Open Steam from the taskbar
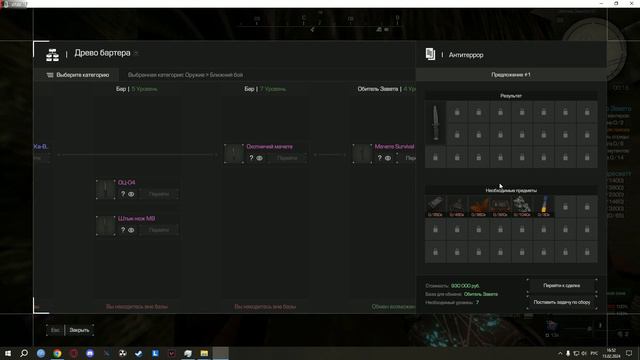The width and height of the screenshot is (640, 360). [x=139, y=353]
